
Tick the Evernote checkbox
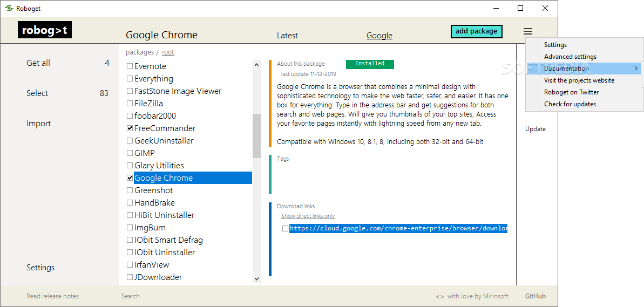tap(130, 66)
